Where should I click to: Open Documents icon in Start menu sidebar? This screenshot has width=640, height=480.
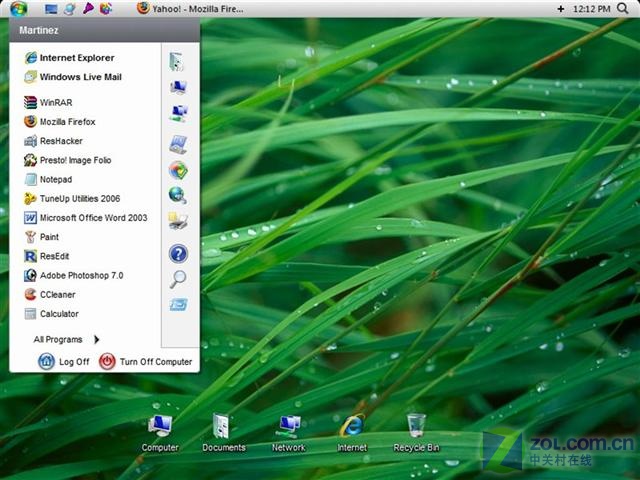(178, 62)
